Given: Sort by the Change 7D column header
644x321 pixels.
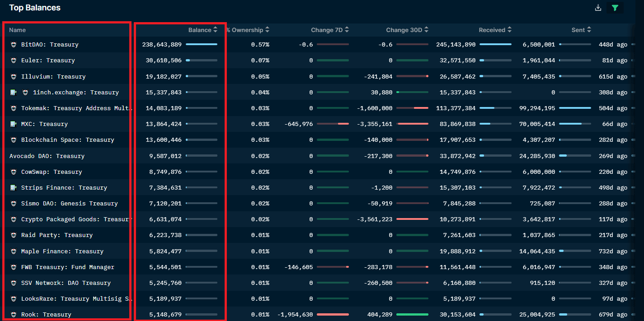Looking at the screenshot, I should pyautogui.click(x=330, y=30).
